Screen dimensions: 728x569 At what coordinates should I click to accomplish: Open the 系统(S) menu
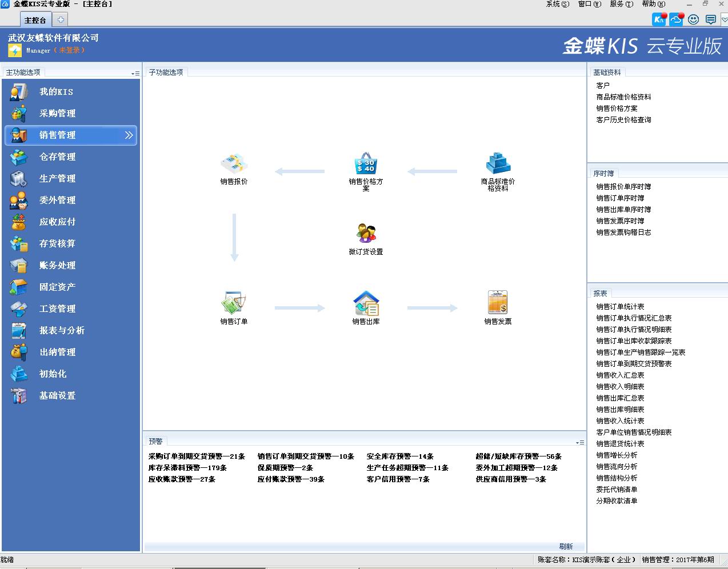(558, 4)
